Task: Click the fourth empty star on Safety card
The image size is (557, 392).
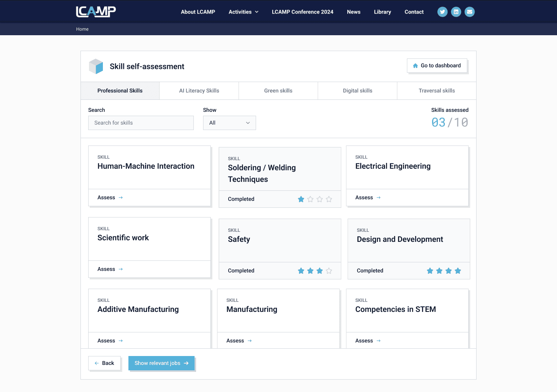Action: [329, 270]
